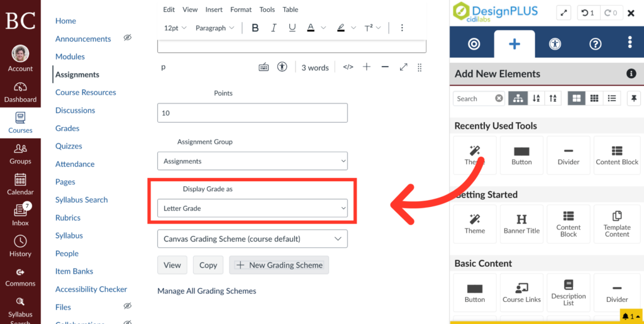Pin the DesignPLUS tools panel
644x324 pixels.
(634, 99)
